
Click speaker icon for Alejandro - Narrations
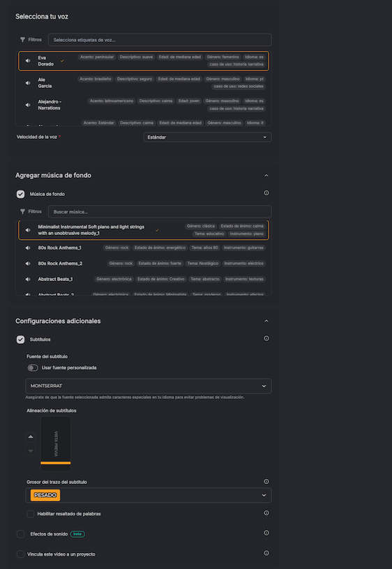pyautogui.click(x=28, y=105)
